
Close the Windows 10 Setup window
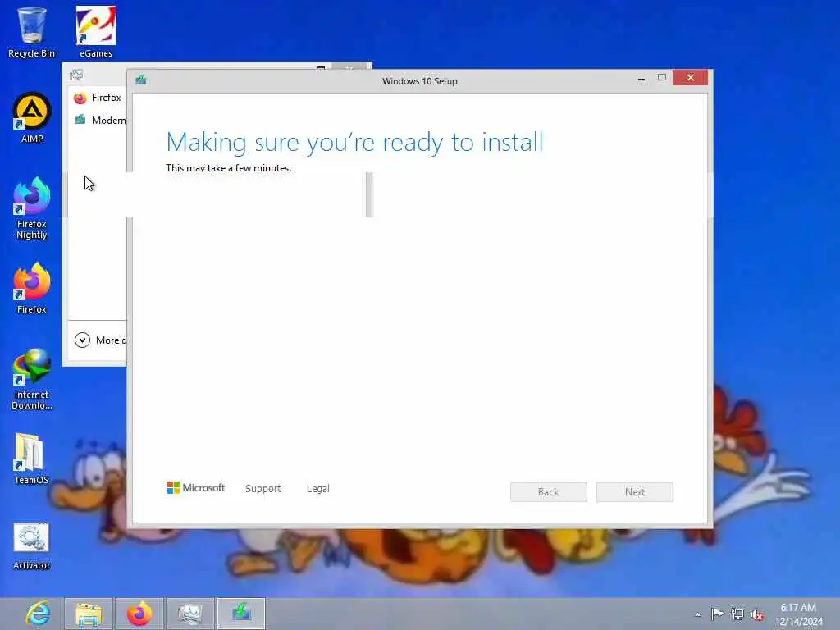pos(690,78)
